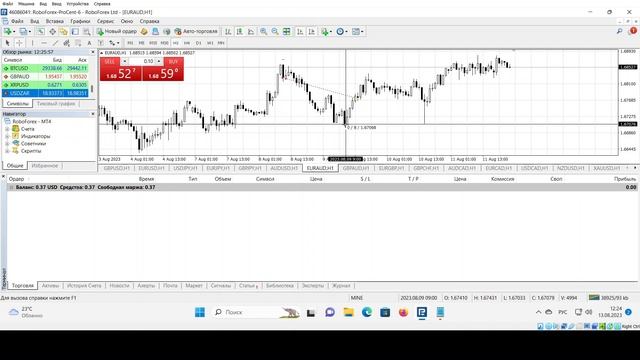Tile chart windows icon

287,31
